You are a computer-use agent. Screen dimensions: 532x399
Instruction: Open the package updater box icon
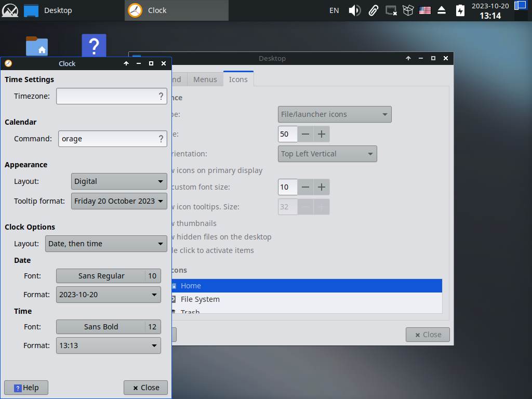408,10
